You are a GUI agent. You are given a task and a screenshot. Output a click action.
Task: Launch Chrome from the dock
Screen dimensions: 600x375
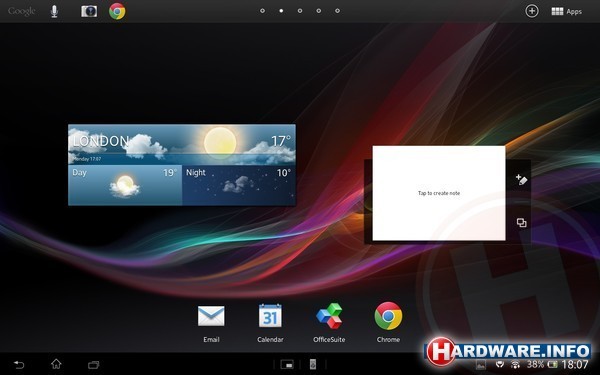[x=388, y=323]
